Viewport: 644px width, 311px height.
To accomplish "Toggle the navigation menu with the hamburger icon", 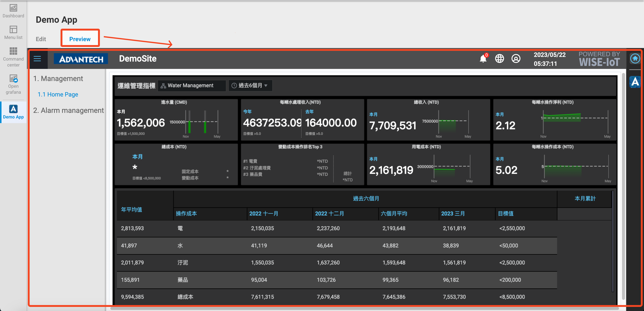I will point(37,59).
